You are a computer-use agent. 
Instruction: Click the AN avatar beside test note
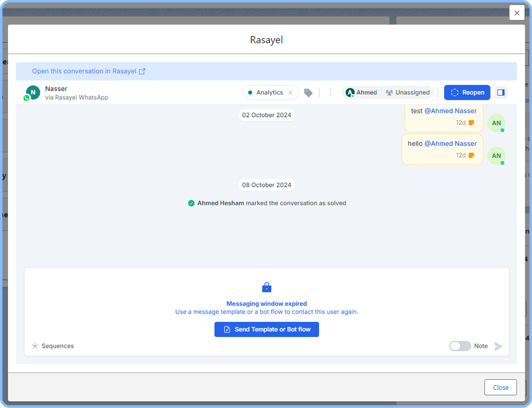coord(496,123)
